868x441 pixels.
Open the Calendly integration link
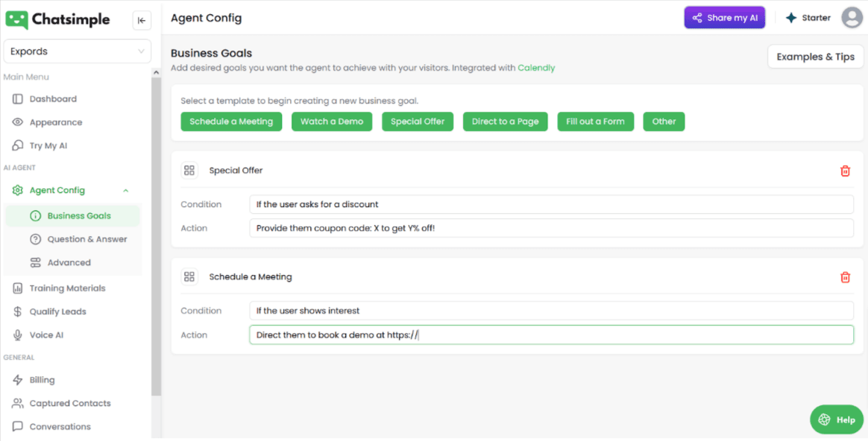(536, 68)
